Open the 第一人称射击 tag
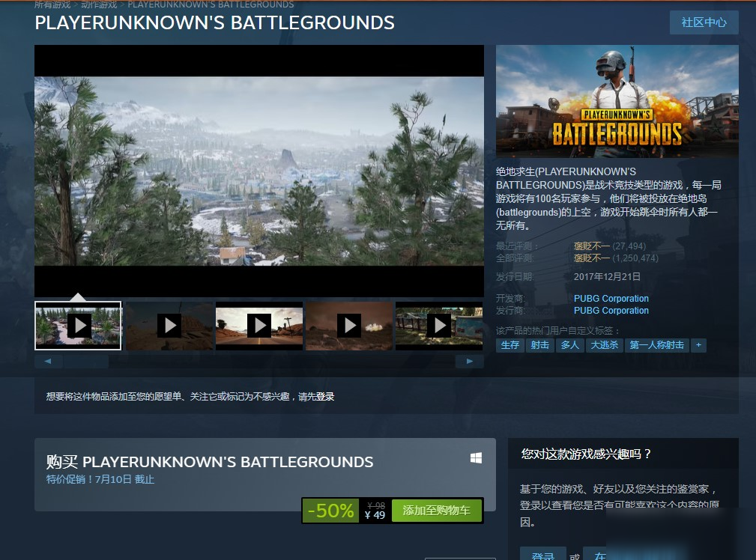The height and width of the screenshot is (560, 756). [656, 345]
